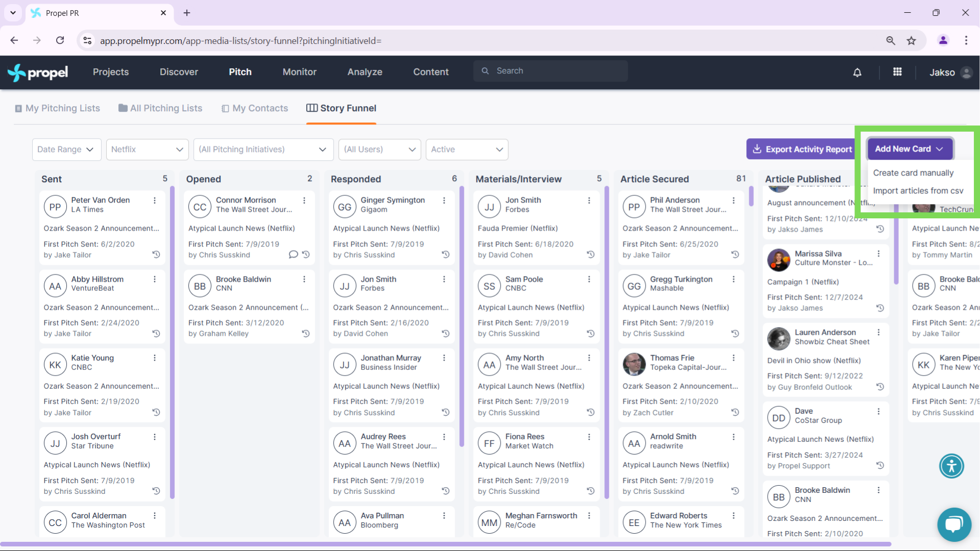Focus the Search field in navigation
This screenshot has width=980, height=551.
pos(550,71)
